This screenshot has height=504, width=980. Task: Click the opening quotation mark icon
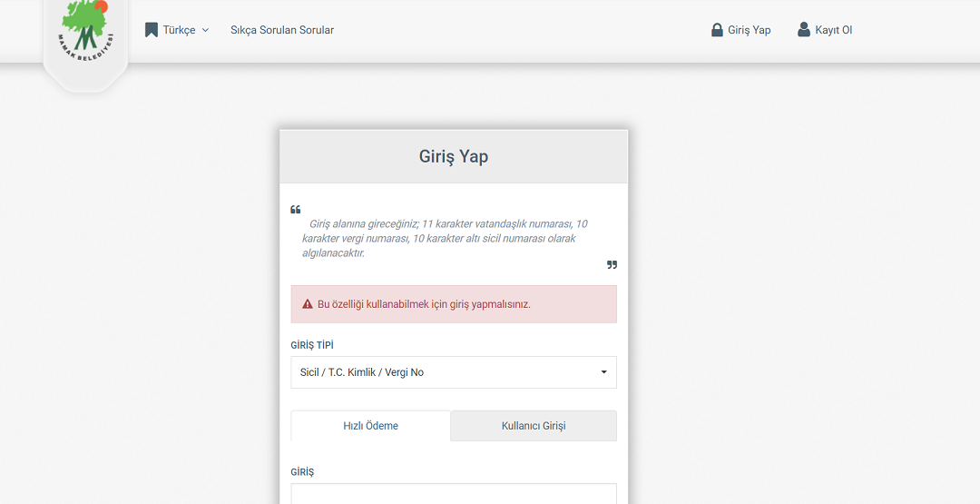click(x=296, y=210)
